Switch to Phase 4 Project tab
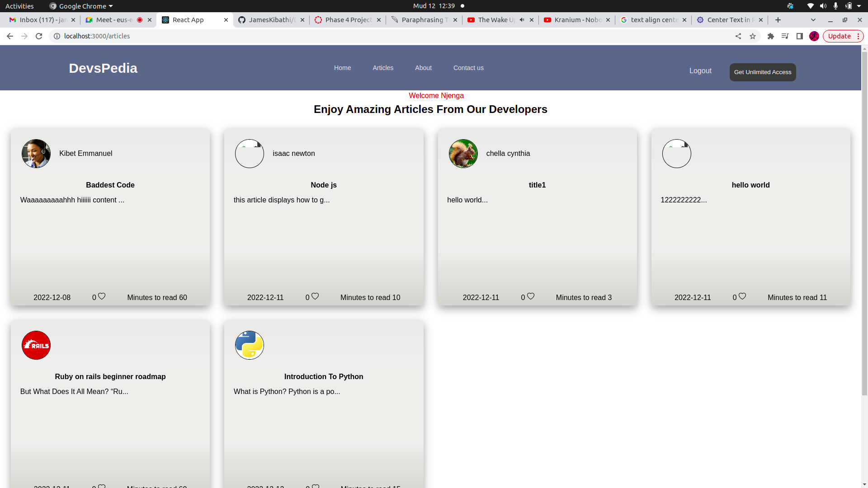 click(x=348, y=20)
